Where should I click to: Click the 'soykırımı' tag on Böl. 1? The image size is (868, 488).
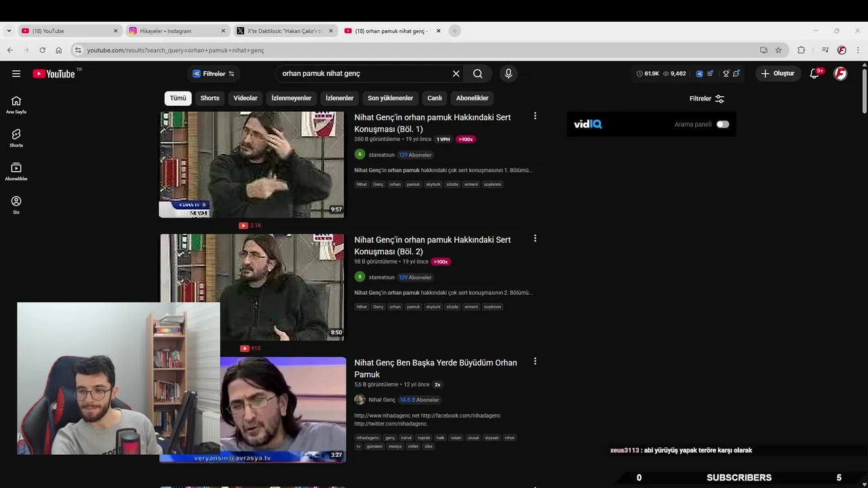(x=492, y=184)
